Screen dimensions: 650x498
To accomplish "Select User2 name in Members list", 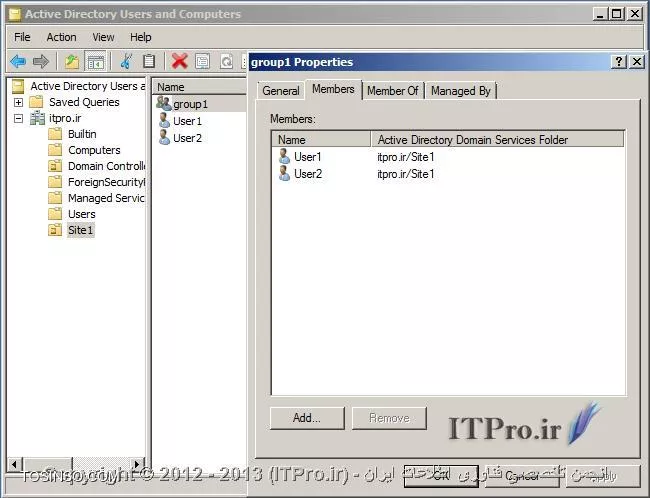I will point(308,174).
